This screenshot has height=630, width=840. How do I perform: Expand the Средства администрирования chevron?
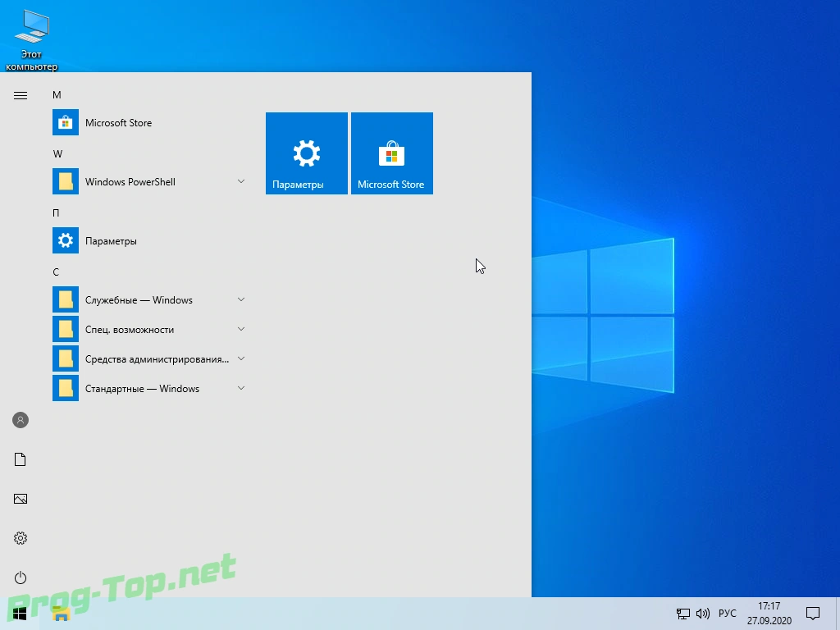pyautogui.click(x=241, y=358)
